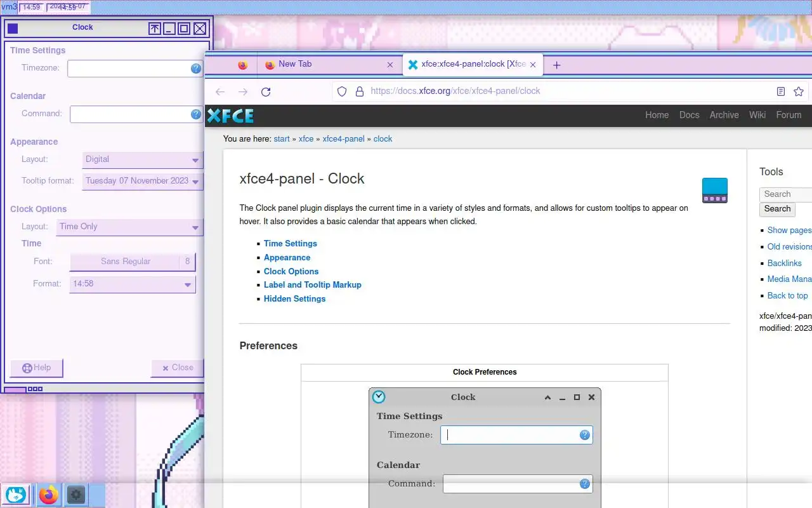Viewport: 812px width, 508px height.
Task: Click the Firefox forward arrow
Action: click(243, 91)
